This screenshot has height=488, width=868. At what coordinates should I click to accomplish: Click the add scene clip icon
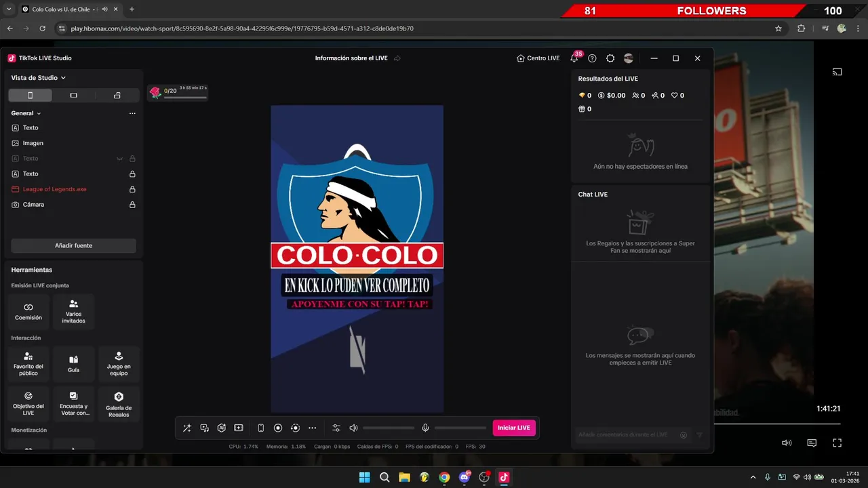pyautogui.click(x=239, y=428)
